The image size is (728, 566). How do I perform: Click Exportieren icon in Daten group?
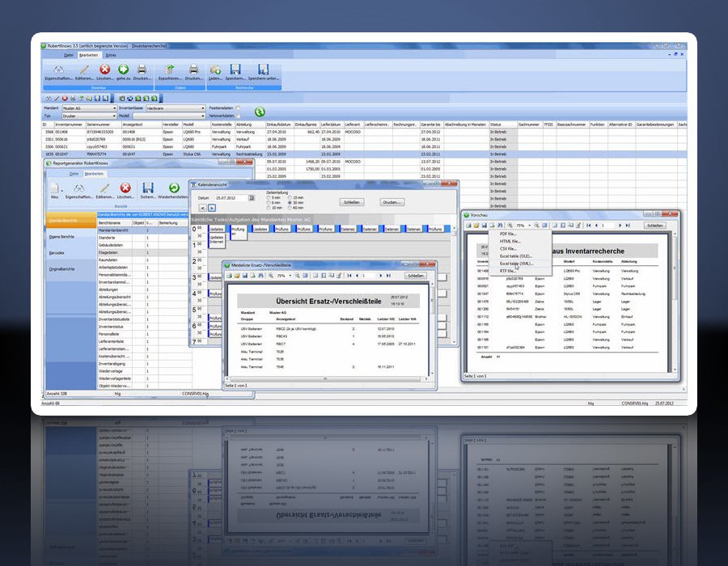click(170, 70)
